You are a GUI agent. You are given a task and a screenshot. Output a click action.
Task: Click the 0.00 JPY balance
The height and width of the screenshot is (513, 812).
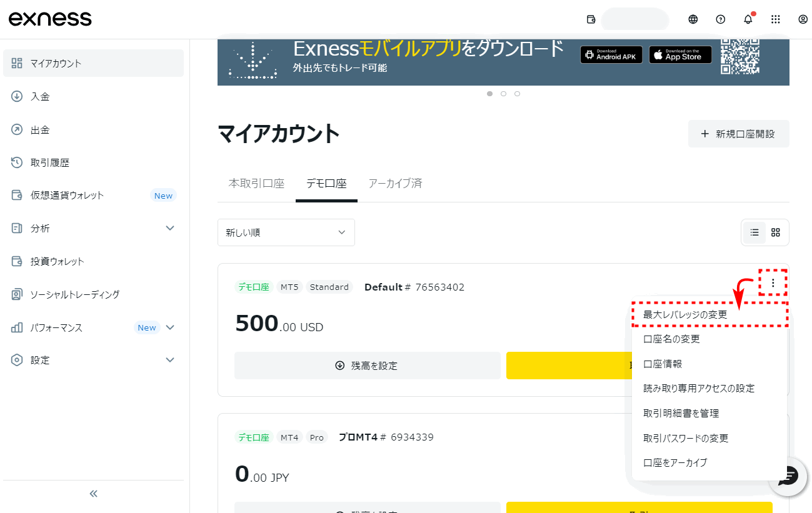(x=263, y=475)
